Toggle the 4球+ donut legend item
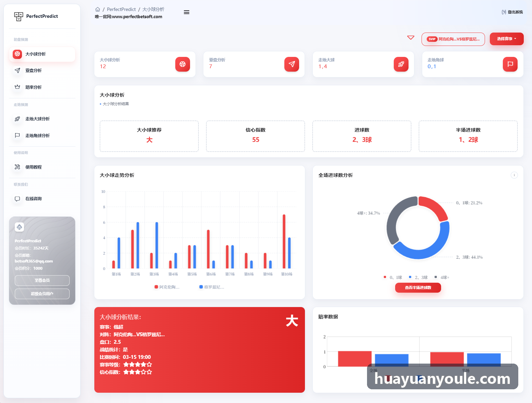The height and width of the screenshot is (403, 532). (x=442, y=277)
